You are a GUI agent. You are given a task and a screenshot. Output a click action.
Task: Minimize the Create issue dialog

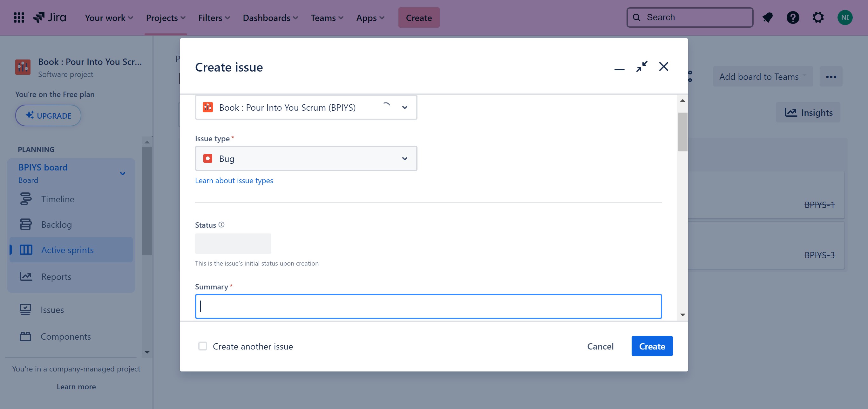(x=619, y=69)
